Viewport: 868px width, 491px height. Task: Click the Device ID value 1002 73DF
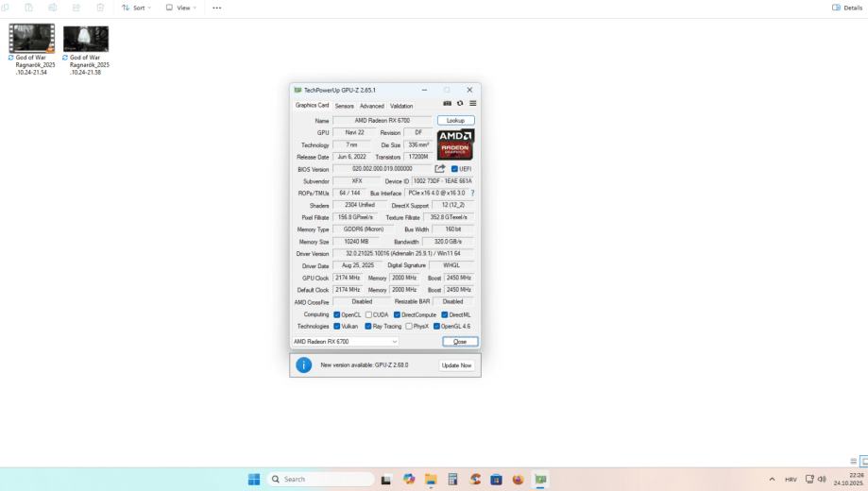click(442, 181)
